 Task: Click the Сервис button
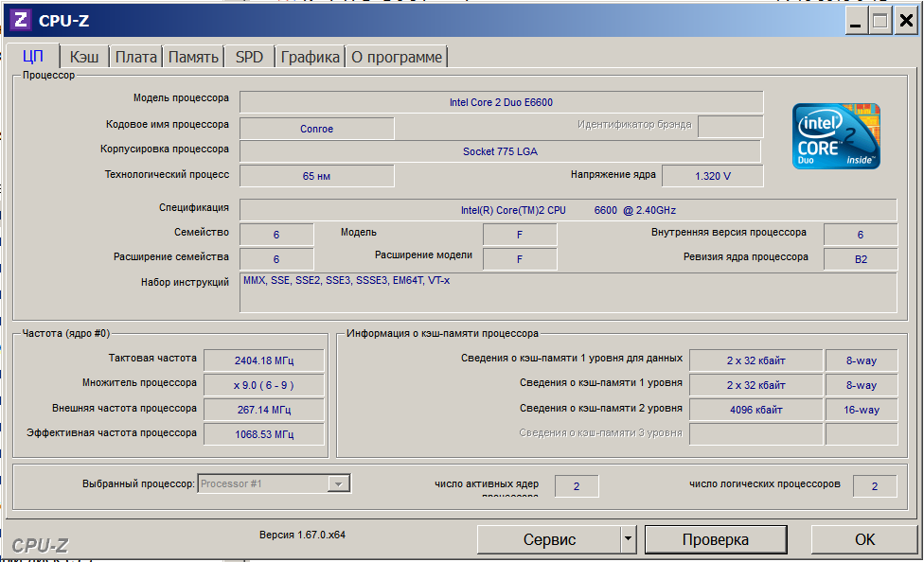click(x=549, y=539)
